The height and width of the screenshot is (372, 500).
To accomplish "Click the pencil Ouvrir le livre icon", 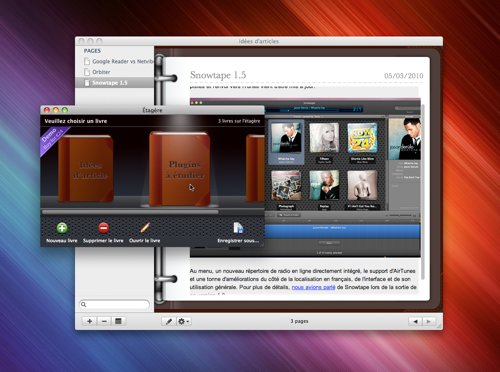I will point(145,228).
